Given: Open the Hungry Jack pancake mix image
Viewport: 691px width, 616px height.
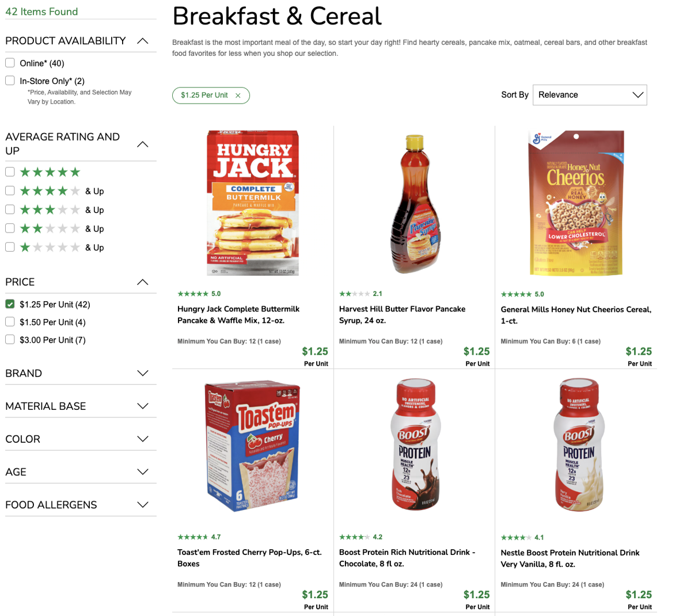Looking at the screenshot, I should (x=253, y=203).
